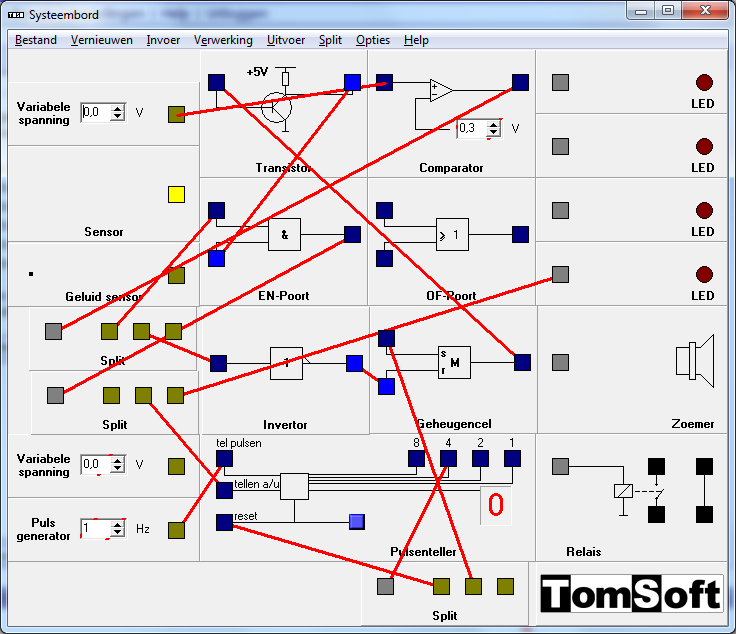
Task: Click the Relais coil symbol
Action: click(622, 490)
